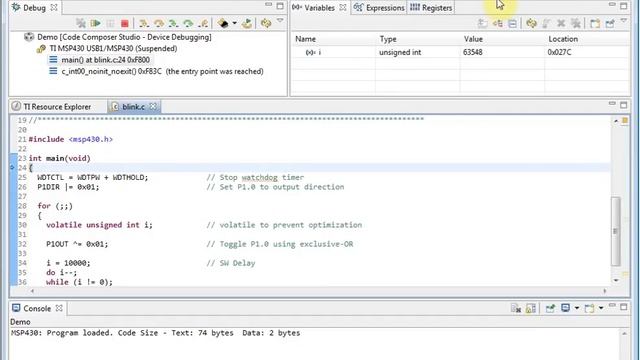Close the blink.c editor tab
This screenshot has height=360, width=640.
click(x=153, y=107)
